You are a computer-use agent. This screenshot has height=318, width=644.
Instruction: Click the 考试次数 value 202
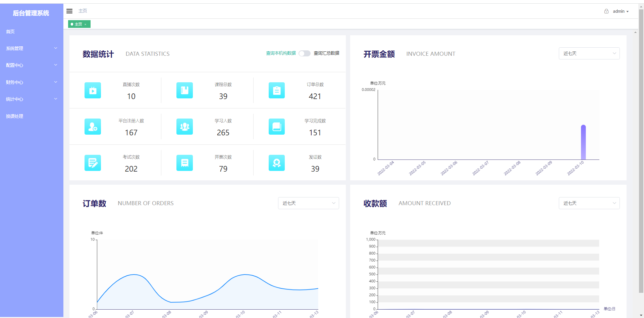tap(131, 169)
